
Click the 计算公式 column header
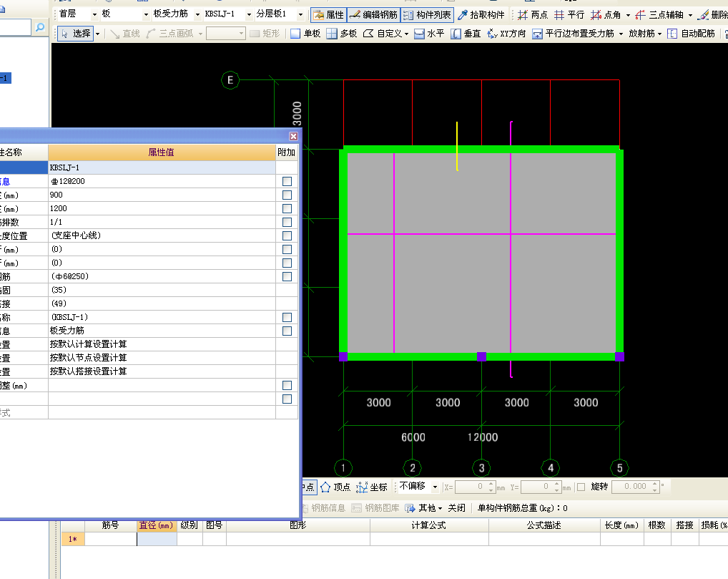point(429,525)
